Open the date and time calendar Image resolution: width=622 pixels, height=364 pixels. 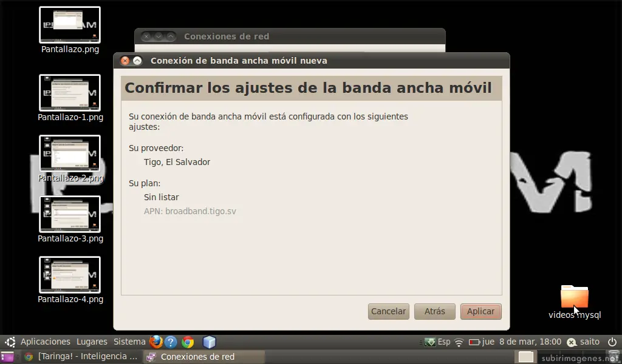pos(522,342)
